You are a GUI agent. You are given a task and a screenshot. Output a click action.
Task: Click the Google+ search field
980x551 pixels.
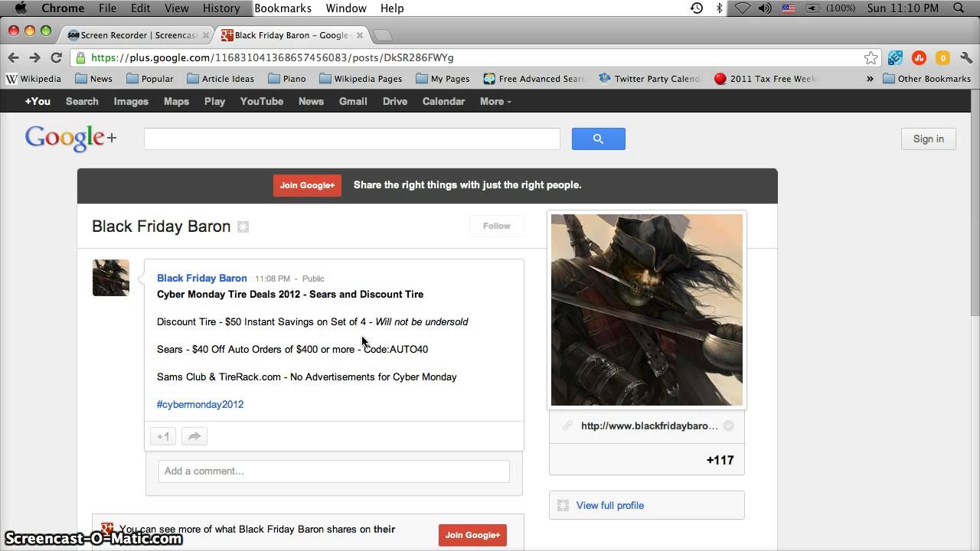pos(352,139)
